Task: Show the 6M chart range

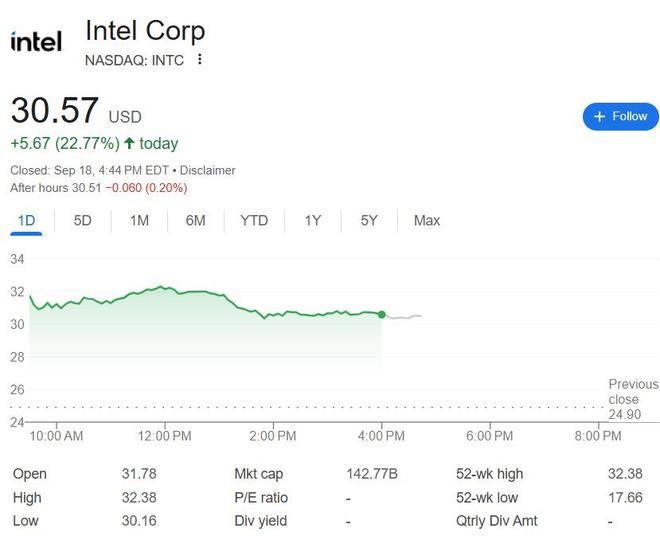Action: [195, 220]
